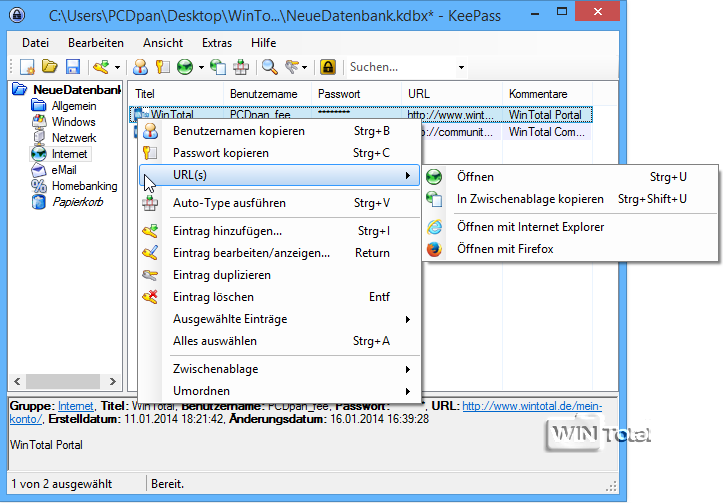
Task: Click the eMail envelope icon
Action: [x=39, y=170]
